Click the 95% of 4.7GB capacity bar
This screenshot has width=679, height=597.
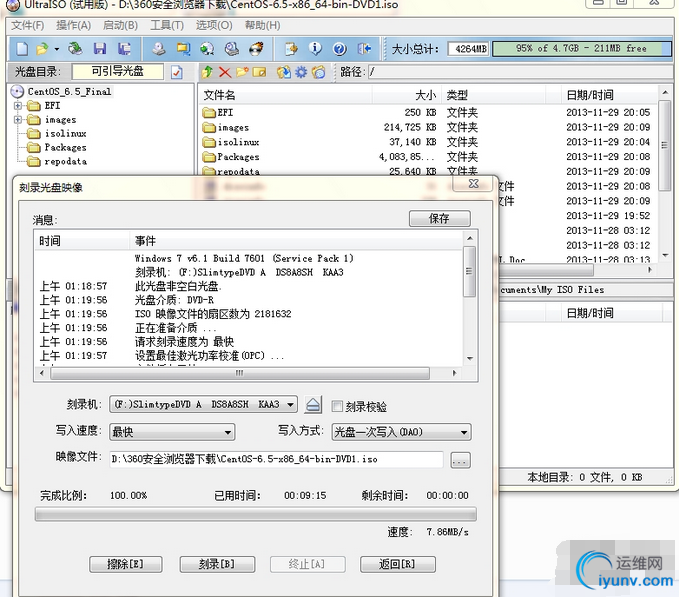[x=582, y=48]
